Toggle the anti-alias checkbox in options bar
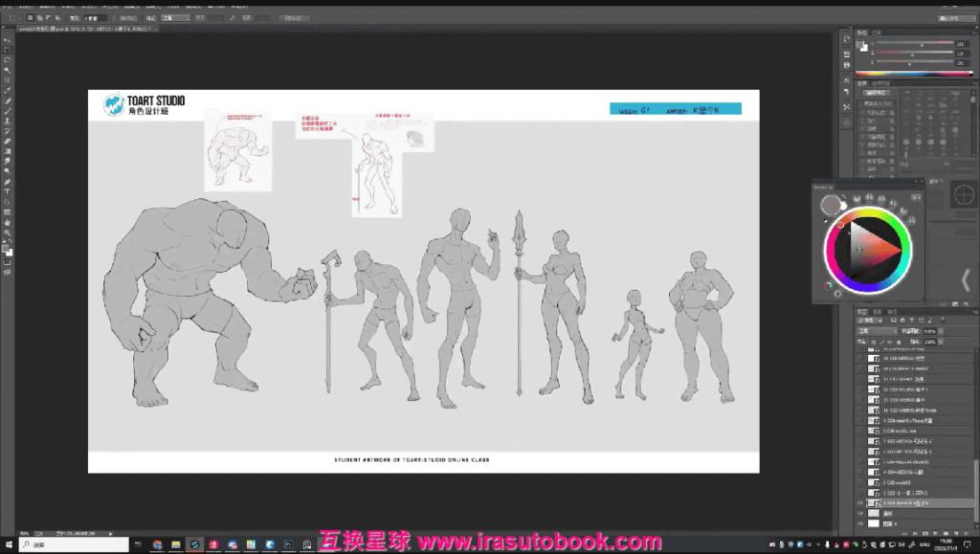The image size is (980, 554). pyautogui.click(x=114, y=18)
